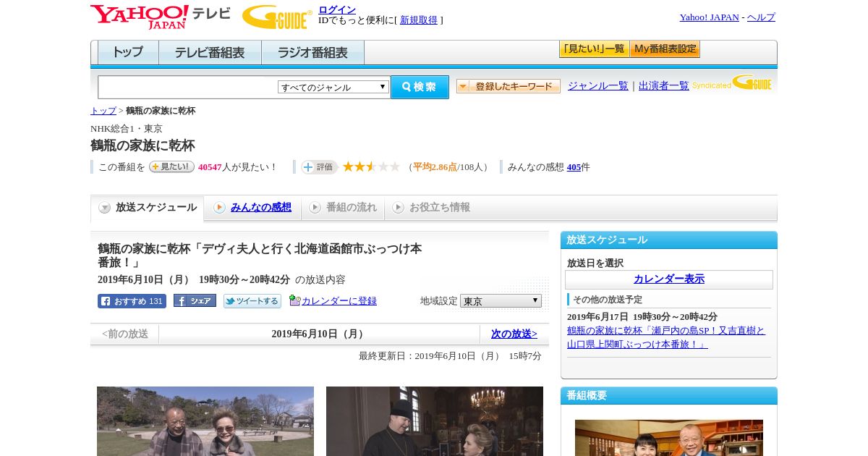This screenshot has width=868, height=456.
Task: Click the 2019年6月10日(月) date navigation label
Action: tap(319, 334)
